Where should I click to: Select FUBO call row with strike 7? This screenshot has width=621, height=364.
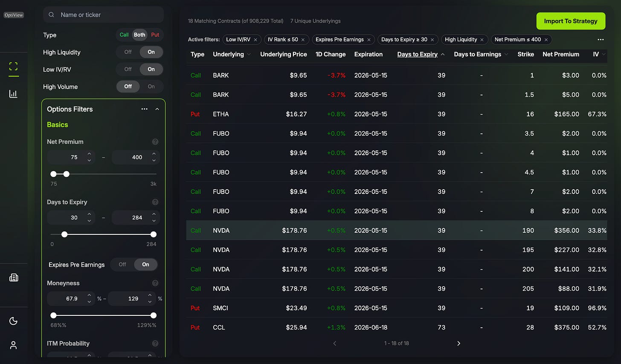(x=397, y=191)
